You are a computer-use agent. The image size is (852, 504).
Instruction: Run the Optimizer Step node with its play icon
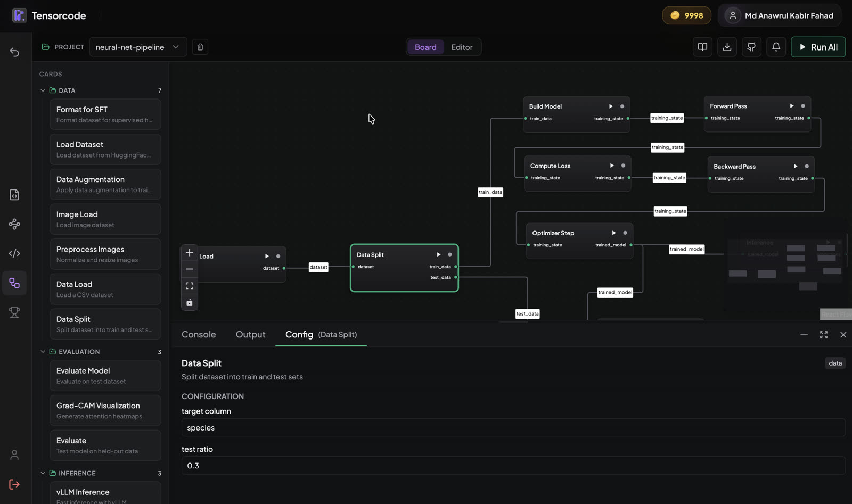click(x=614, y=233)
